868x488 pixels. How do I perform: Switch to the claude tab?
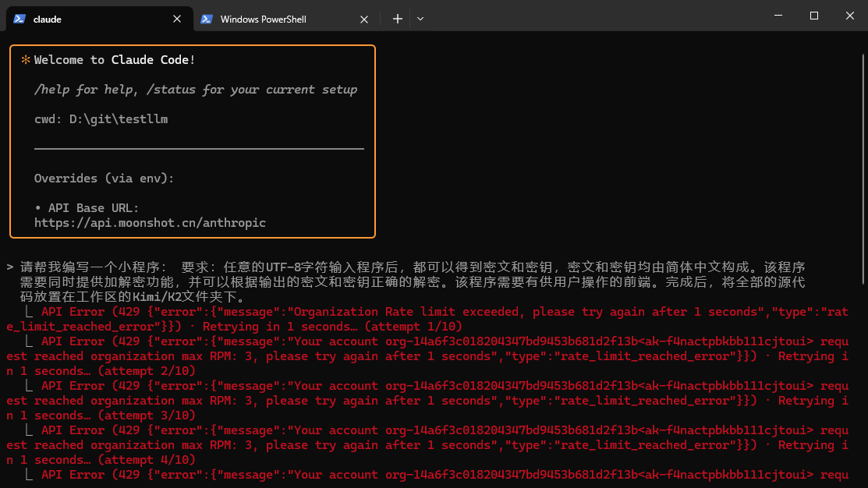[100, 19]
